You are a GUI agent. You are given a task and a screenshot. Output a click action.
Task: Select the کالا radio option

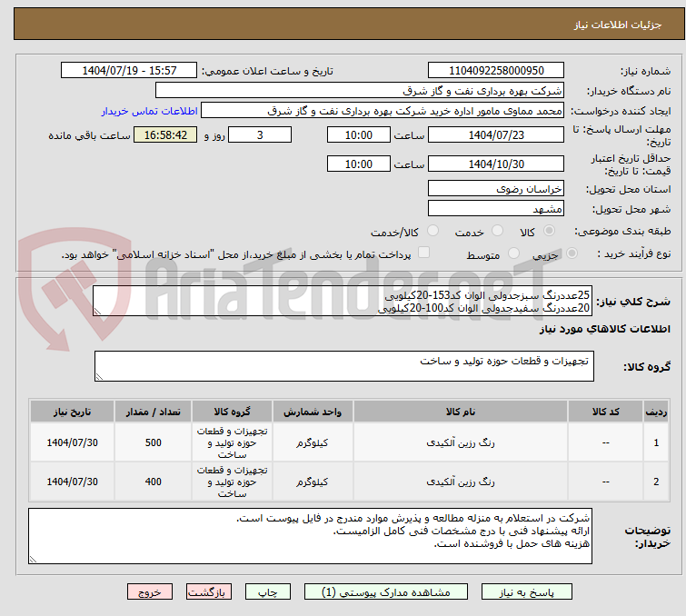pos(549,231)
